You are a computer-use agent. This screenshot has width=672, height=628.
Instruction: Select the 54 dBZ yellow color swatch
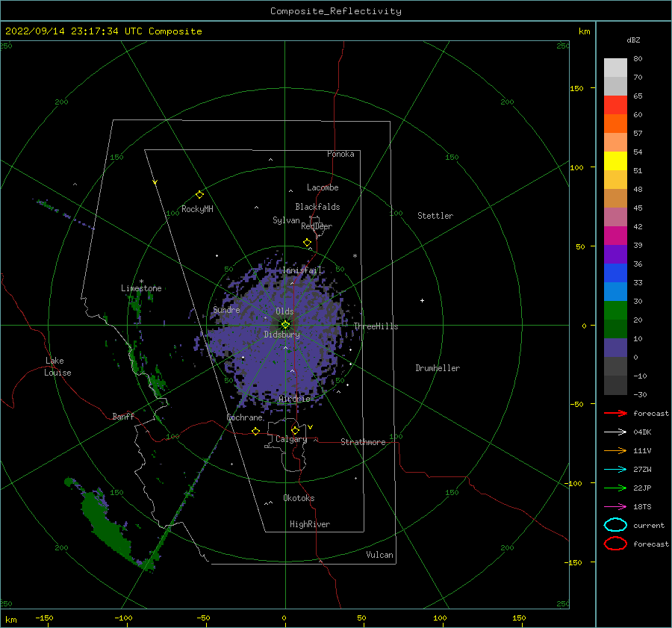tap(615, 161)
